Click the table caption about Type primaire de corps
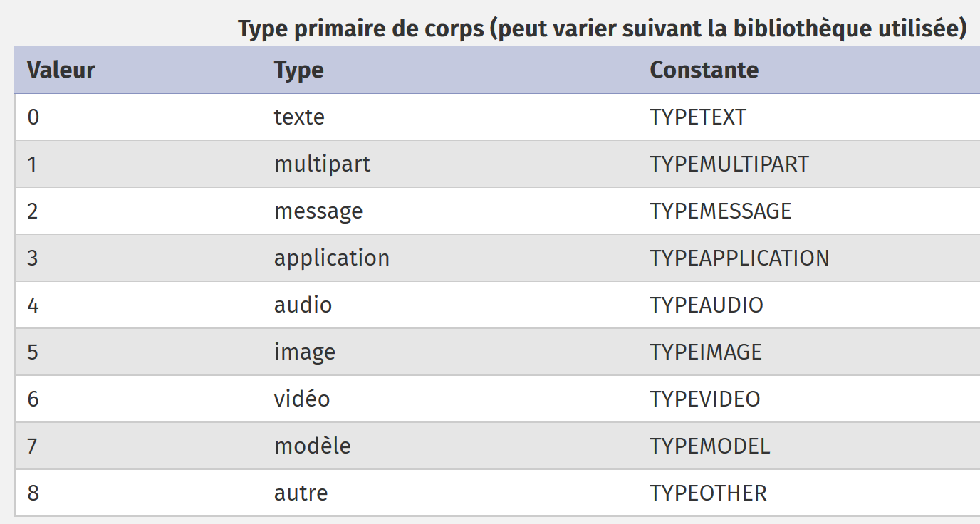 pos(602,29)
